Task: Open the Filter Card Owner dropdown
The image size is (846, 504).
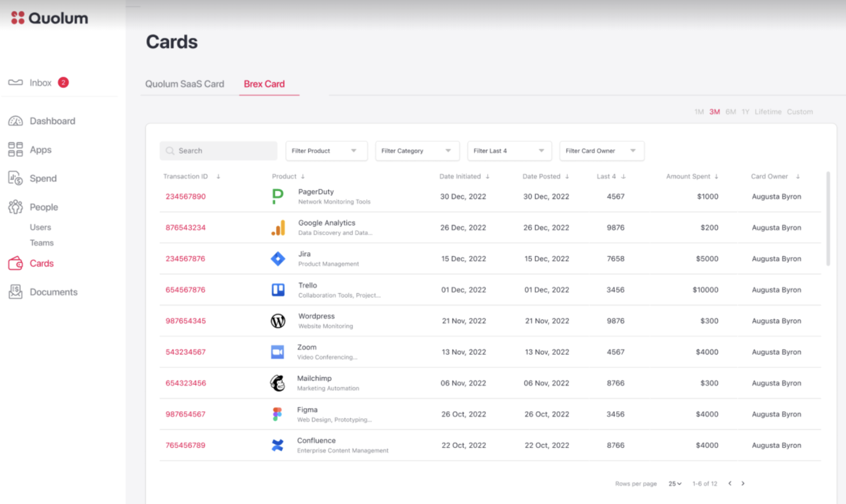Action: 602,151
